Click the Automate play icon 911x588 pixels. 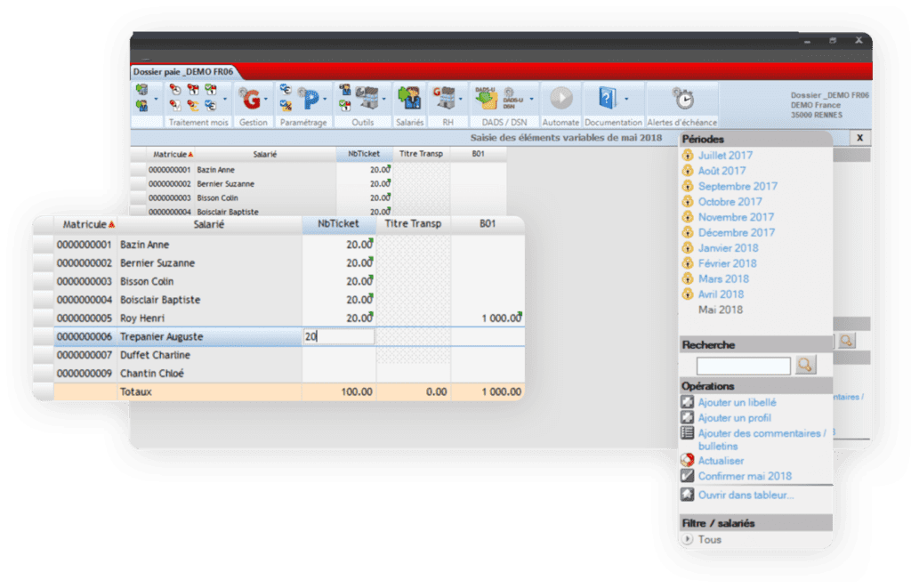point(560,98)
